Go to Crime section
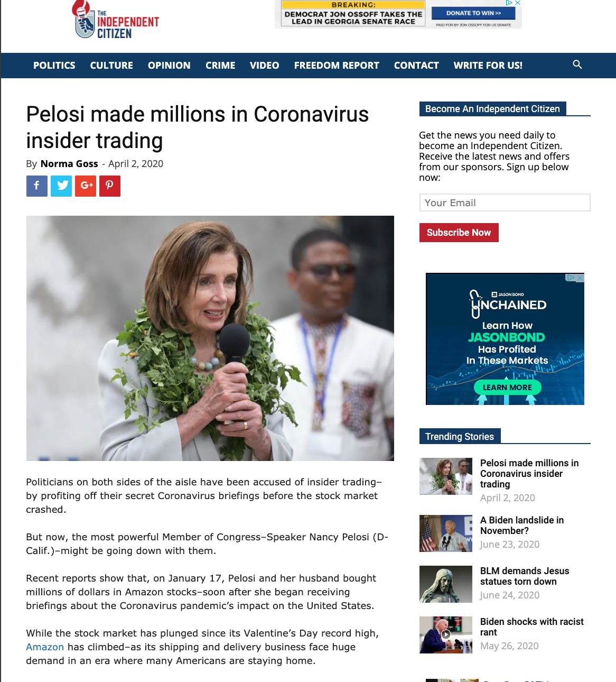 [220, 66]
